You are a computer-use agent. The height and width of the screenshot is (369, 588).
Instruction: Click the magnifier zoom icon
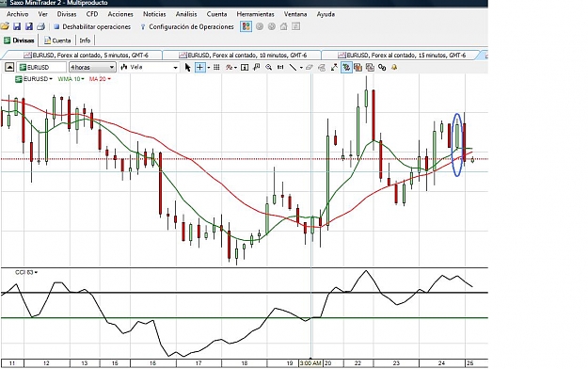(x=268, y=67)
